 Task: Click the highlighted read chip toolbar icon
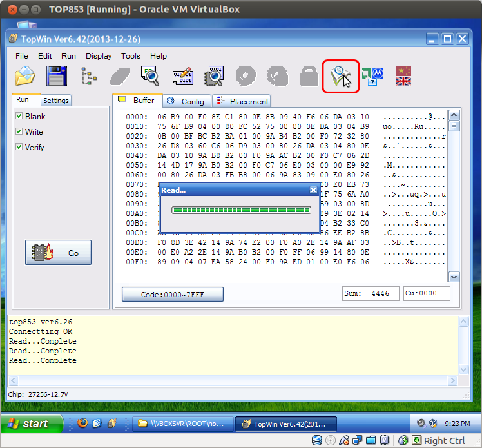340,76
